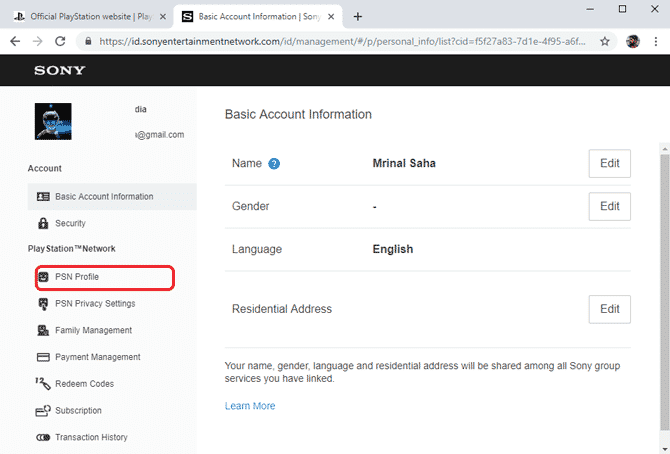Click the name 'Mrinal Saha'
This screenshot has height=454, width=670.
point(404,163)
